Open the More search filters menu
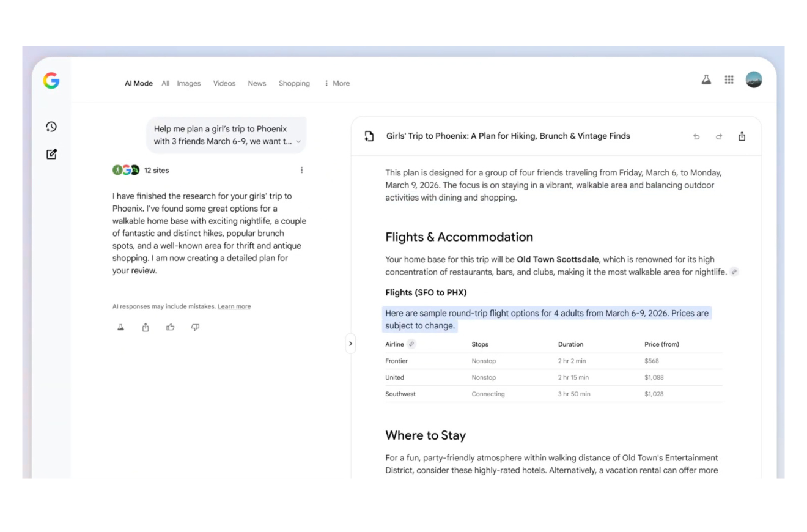The height and width of the screenshot is (532, 807). coord(337,83)
